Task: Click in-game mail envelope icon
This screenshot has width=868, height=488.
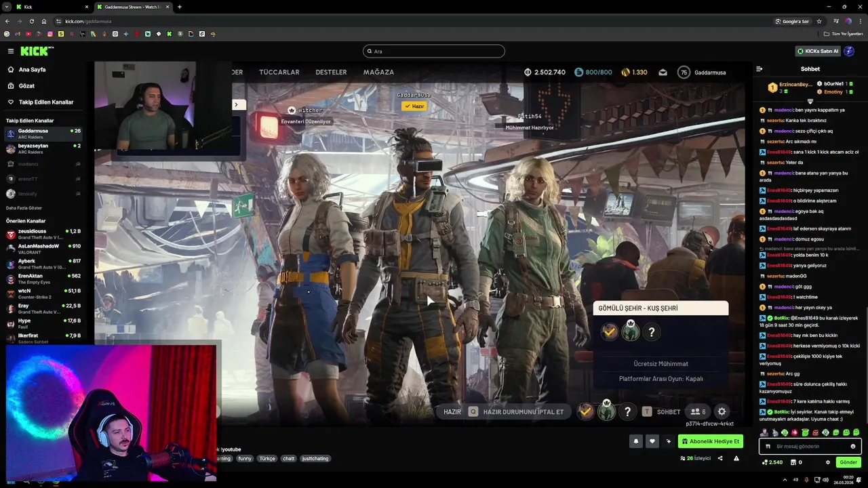Action: 663,73
